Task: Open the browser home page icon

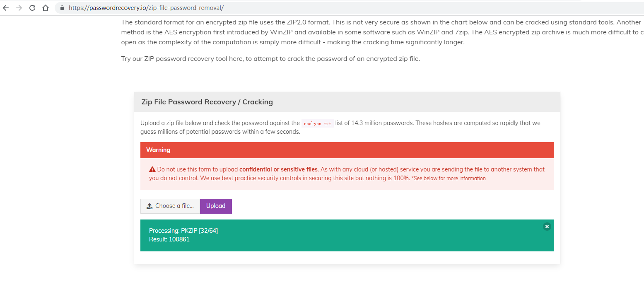Action: tap(46, 8)
